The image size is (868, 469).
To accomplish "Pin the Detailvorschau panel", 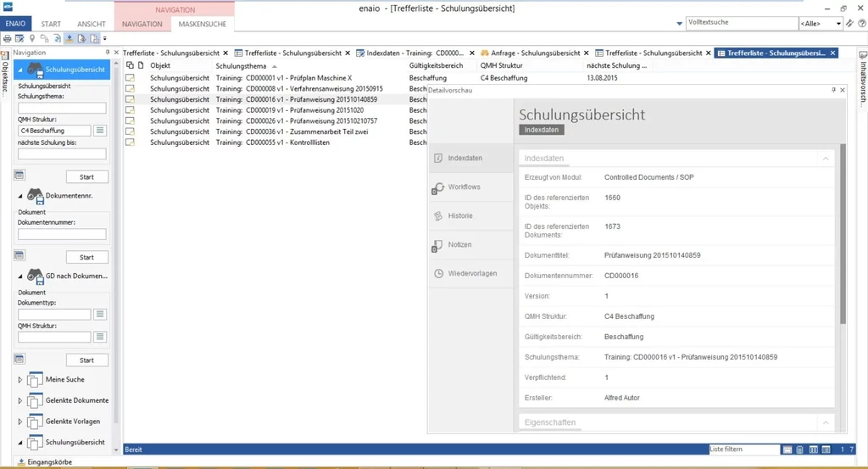I will (834, 90).
